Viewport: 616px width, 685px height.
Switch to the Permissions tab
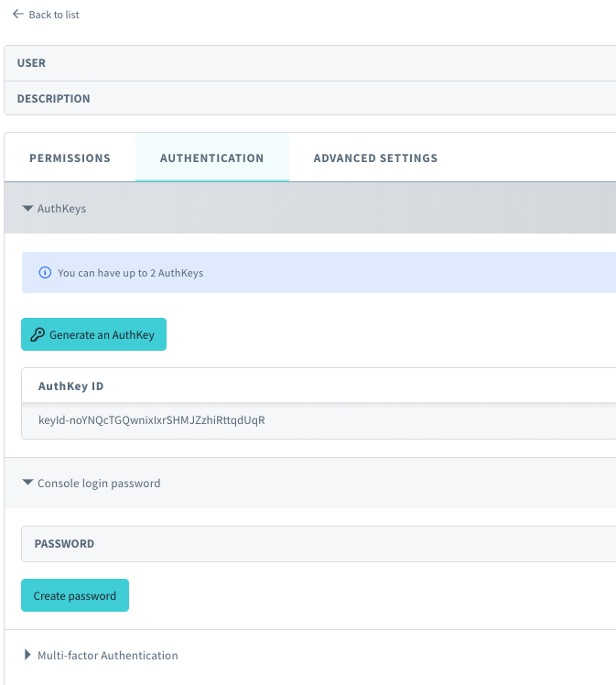70,158
